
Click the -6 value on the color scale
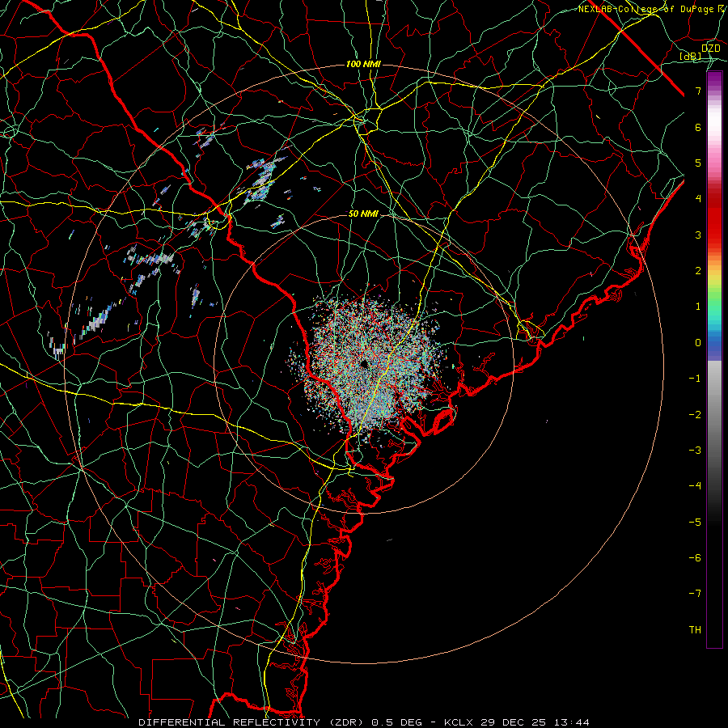coord(695,558)
